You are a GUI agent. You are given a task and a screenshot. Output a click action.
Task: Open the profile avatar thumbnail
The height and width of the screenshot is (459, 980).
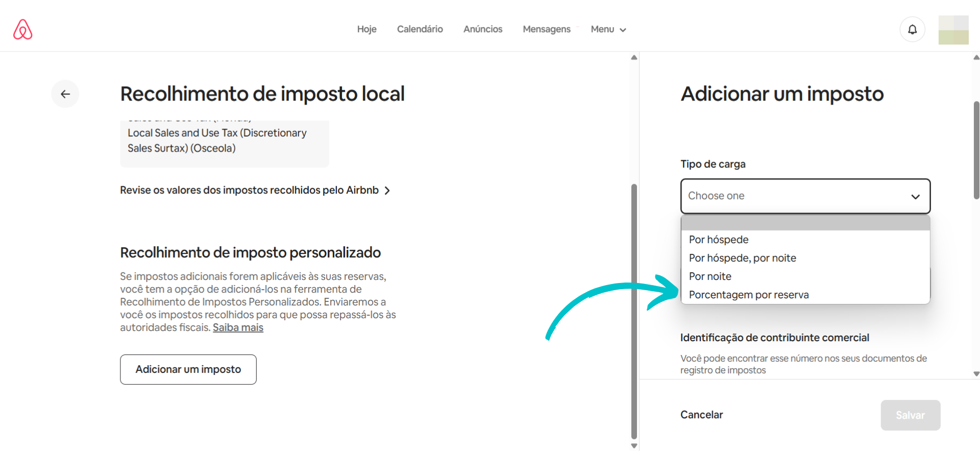(953, 30)
